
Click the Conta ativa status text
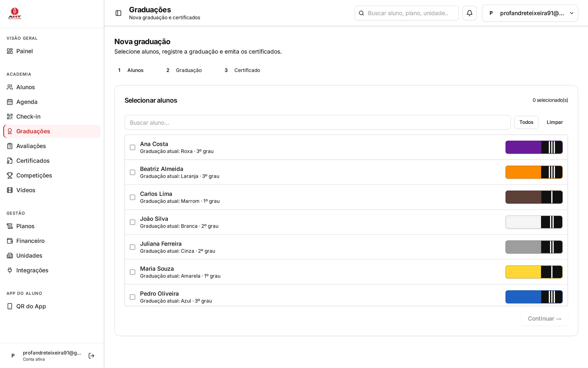pyautogui.click(x=34, y=359)
